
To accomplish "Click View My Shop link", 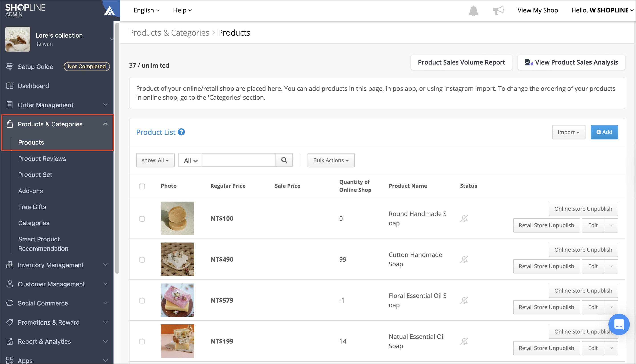I will pos(537,10).
